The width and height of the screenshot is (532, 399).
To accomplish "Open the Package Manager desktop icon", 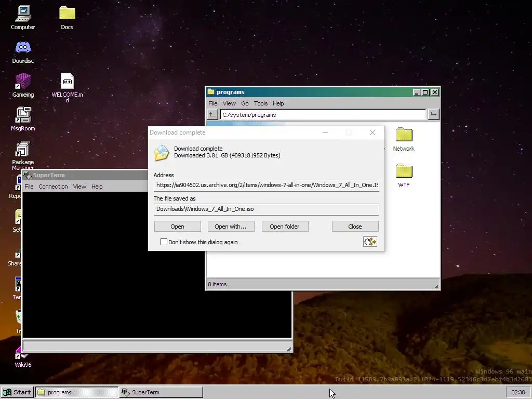I will [23, 155].
